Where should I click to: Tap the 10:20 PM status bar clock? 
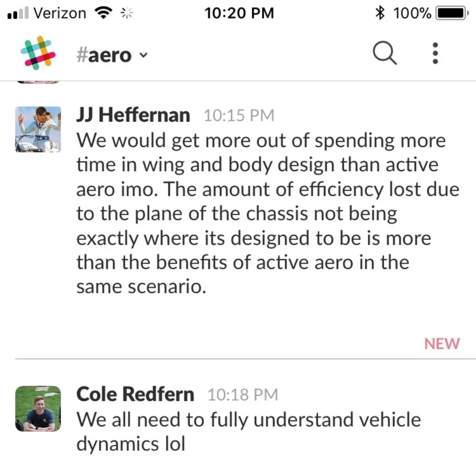[x=239, y=13]
